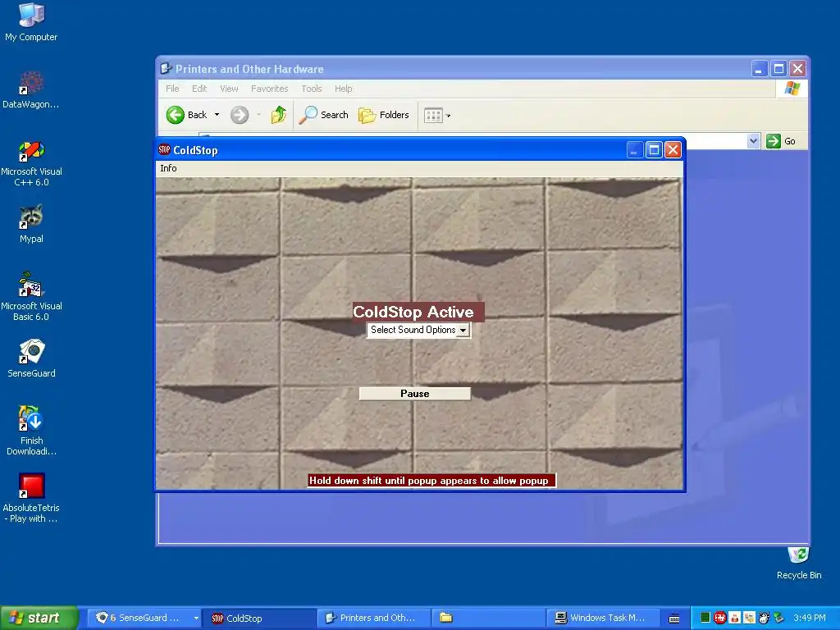Switch to Printers and Other Hardware taskbar button
The width and height of the screenshot is (840, 630).
(373, 619)
